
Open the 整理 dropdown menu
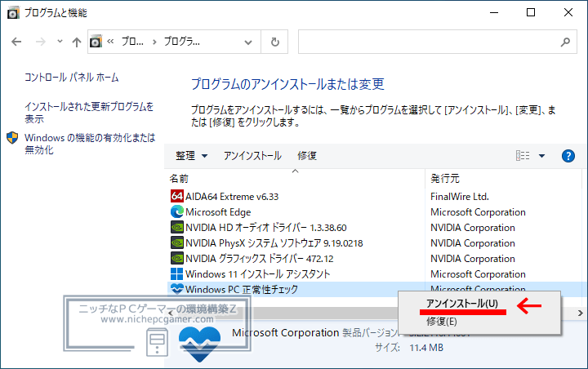[191, 156]
